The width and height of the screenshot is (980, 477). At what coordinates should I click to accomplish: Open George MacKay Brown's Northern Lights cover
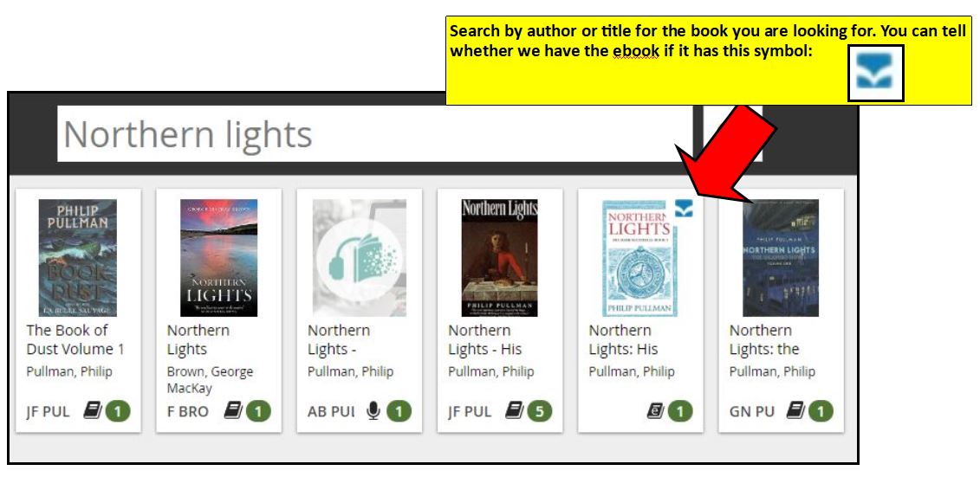coord(218,258)
